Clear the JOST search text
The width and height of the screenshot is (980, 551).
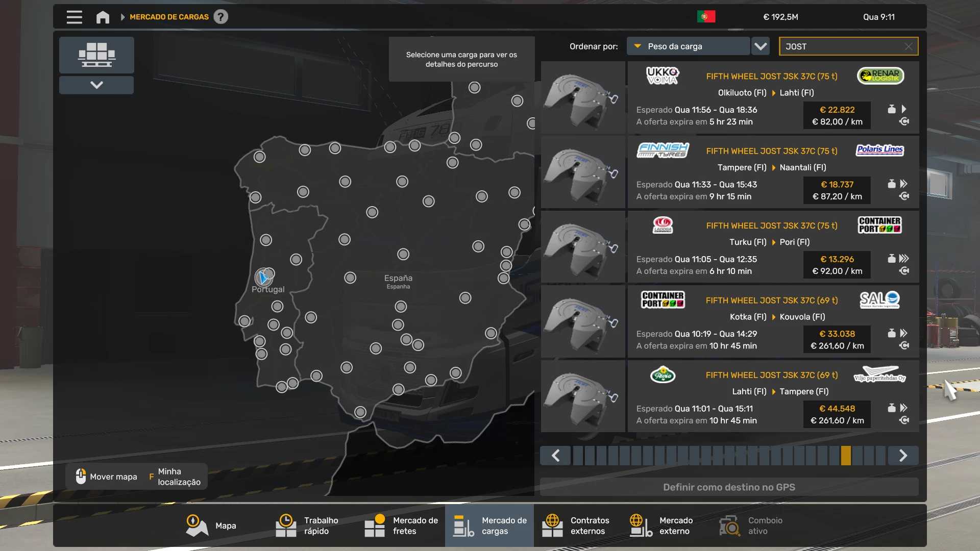point(909,46)
